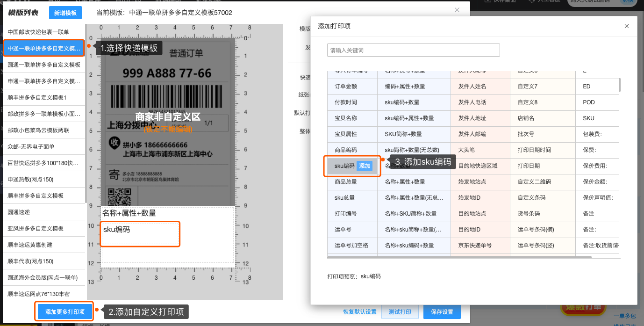Choose the 圆通速递 template

click(19, 212)
